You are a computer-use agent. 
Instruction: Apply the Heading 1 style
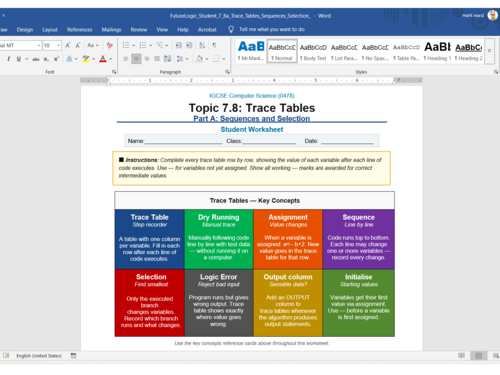tap(437, 51)
